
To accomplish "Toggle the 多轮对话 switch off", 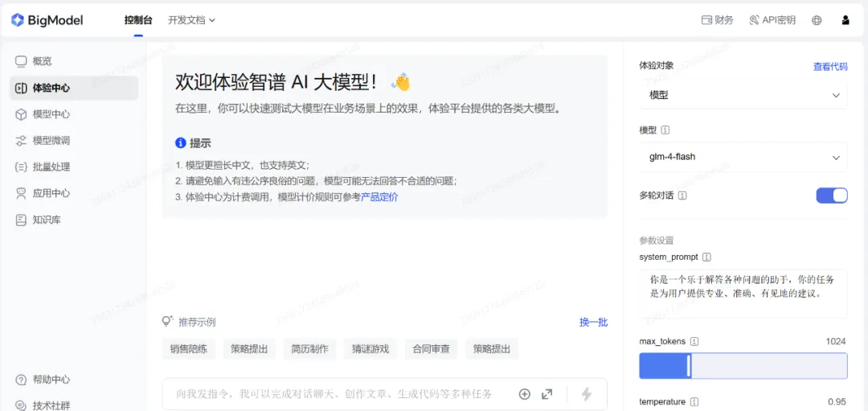I will [832, 195].
